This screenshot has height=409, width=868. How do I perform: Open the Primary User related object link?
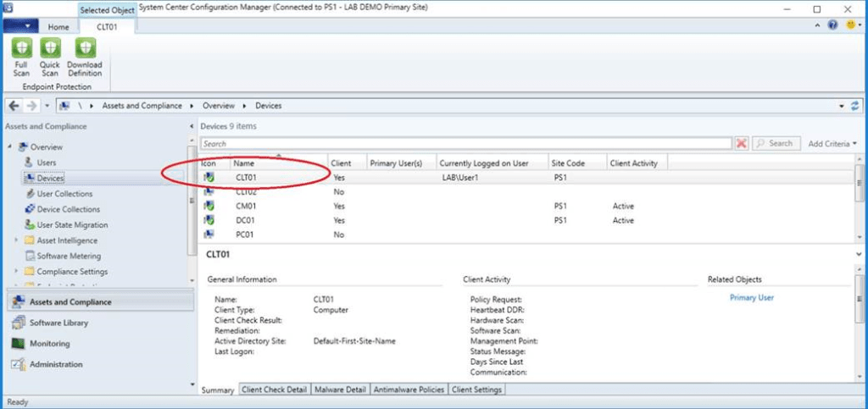pyautogui.click(x=752, y=297)
